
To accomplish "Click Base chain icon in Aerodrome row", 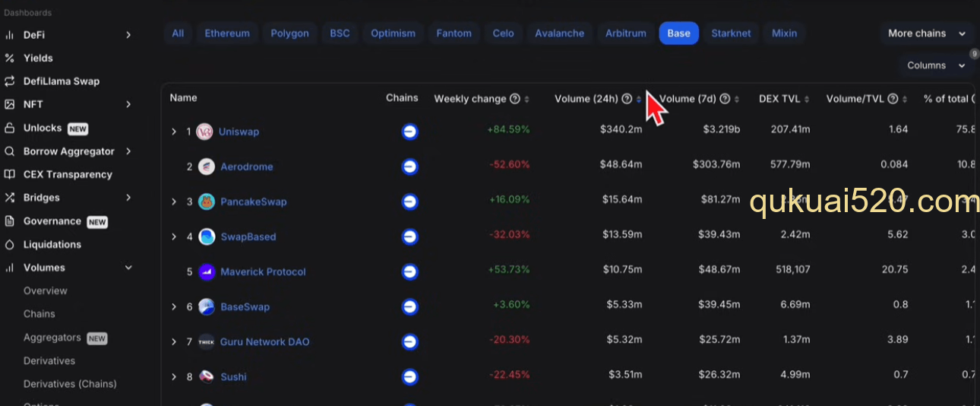I will tap(410, 167).
